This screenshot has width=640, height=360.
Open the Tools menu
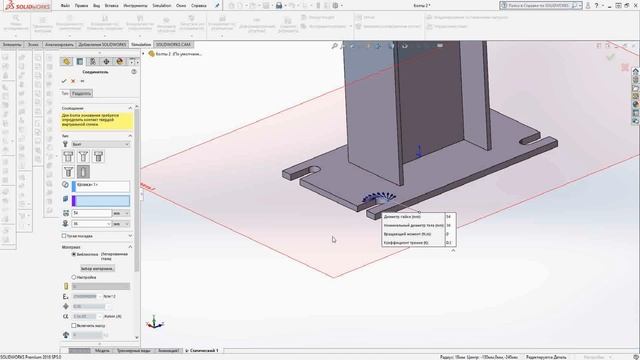(135, 6)
